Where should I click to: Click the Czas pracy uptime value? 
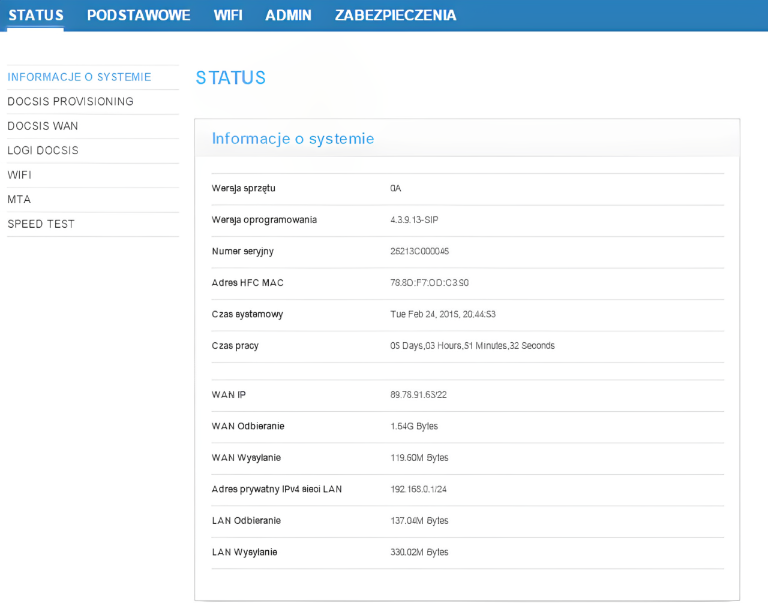coord(472,346)
